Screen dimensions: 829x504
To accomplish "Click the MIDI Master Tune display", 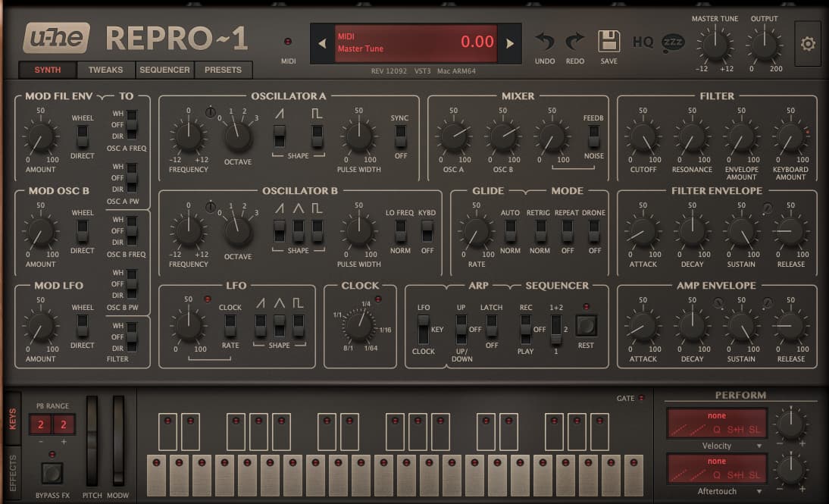I will (417, 43).
